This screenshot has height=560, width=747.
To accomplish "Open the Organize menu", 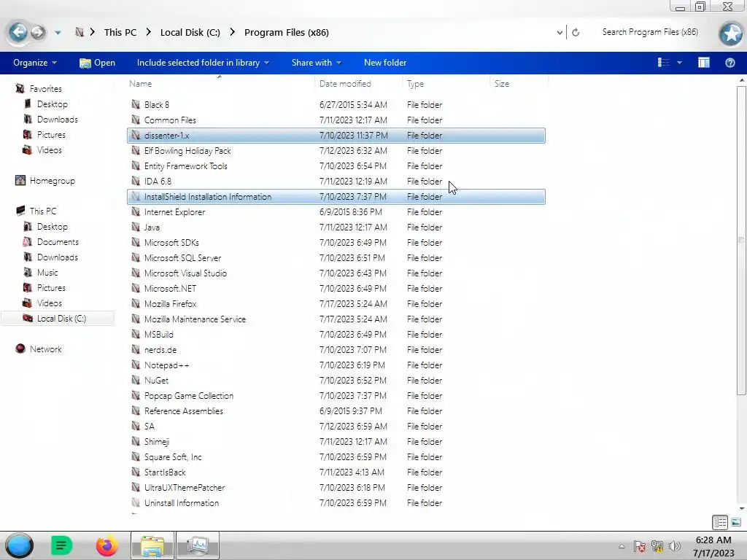I will 35,63.
